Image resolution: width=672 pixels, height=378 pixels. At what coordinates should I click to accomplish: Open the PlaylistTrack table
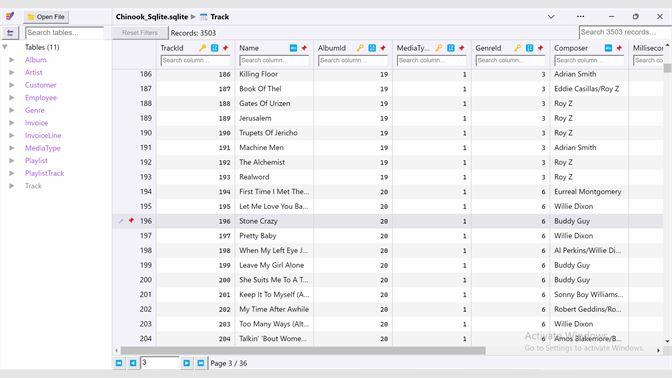pos(44,173)
